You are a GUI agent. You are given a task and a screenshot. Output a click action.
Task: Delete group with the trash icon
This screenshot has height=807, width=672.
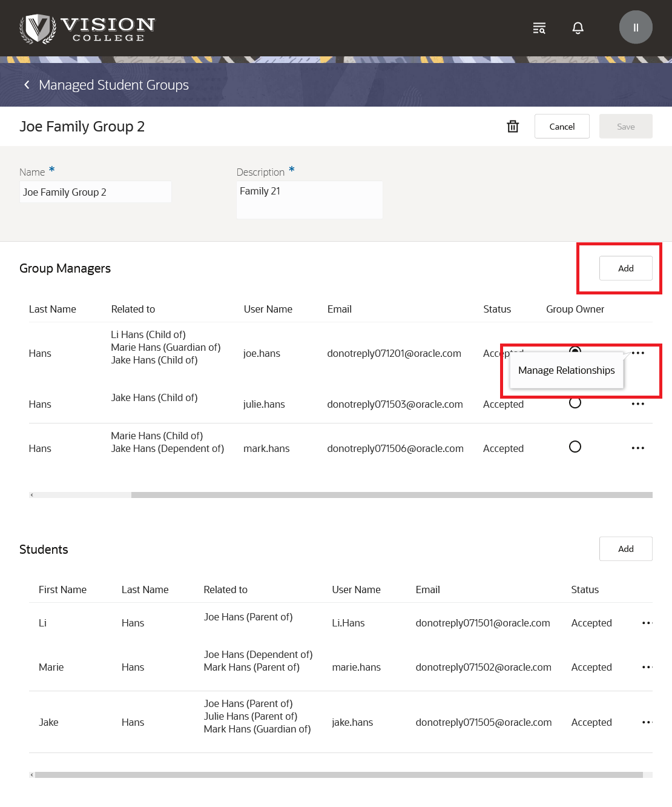point(513,126)
